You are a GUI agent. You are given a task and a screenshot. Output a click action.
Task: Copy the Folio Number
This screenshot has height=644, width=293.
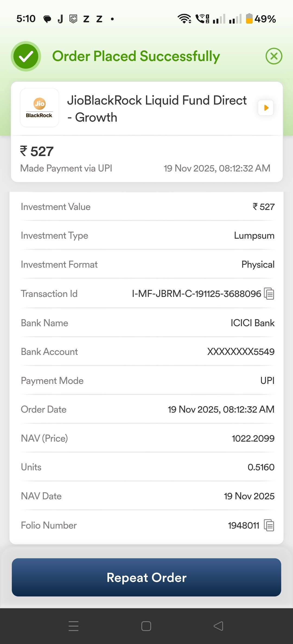point(269,525)
